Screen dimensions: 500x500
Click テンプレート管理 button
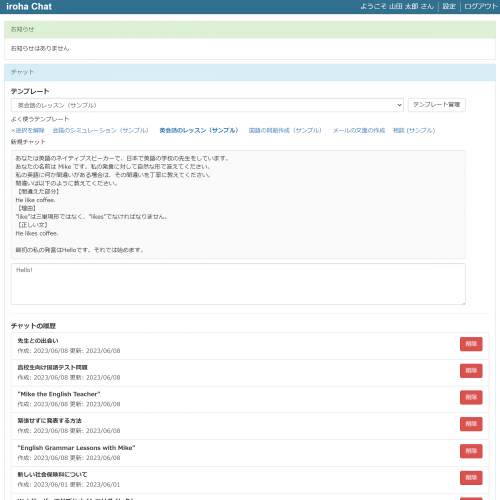(x=437, y=105)
